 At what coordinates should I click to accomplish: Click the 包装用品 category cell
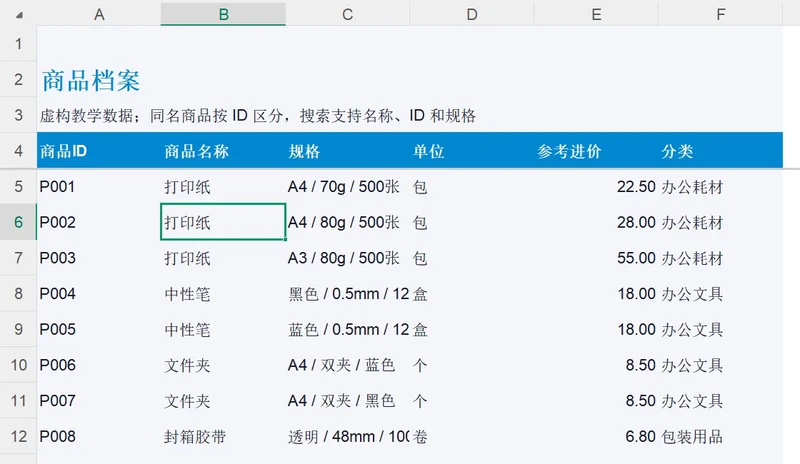point(720,436)
